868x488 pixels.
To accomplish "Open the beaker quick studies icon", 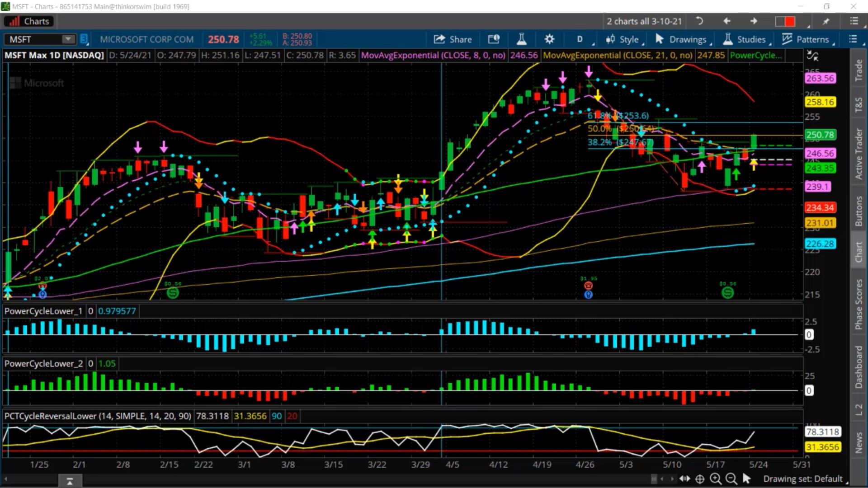I will tap(521, 39).
